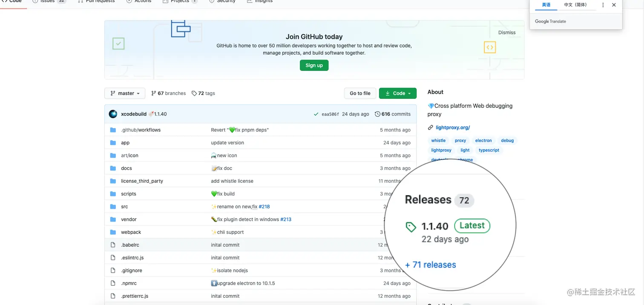Screen dimensions: 644x305
Task: Click the .github/workflows folder icon
Action: [113, 130]
